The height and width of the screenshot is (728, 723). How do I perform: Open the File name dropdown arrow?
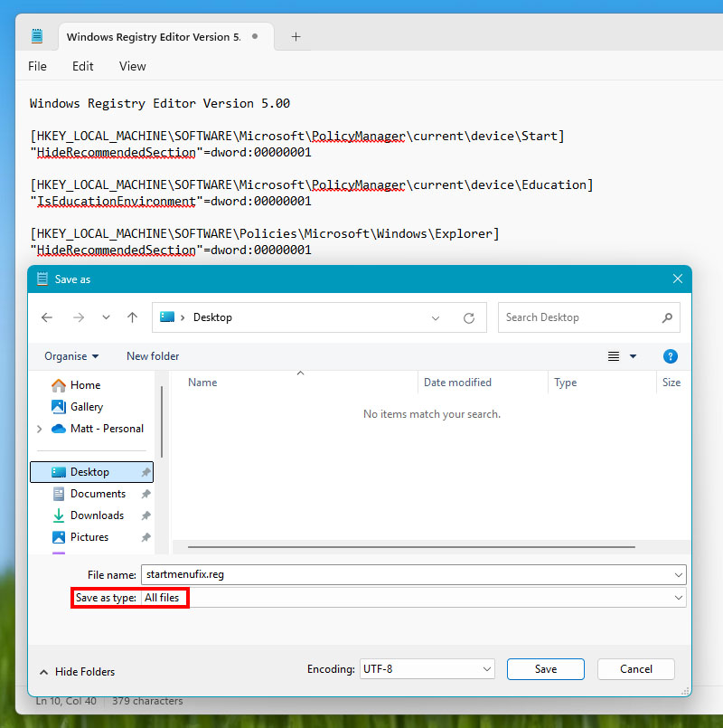[x=678, y=575]
